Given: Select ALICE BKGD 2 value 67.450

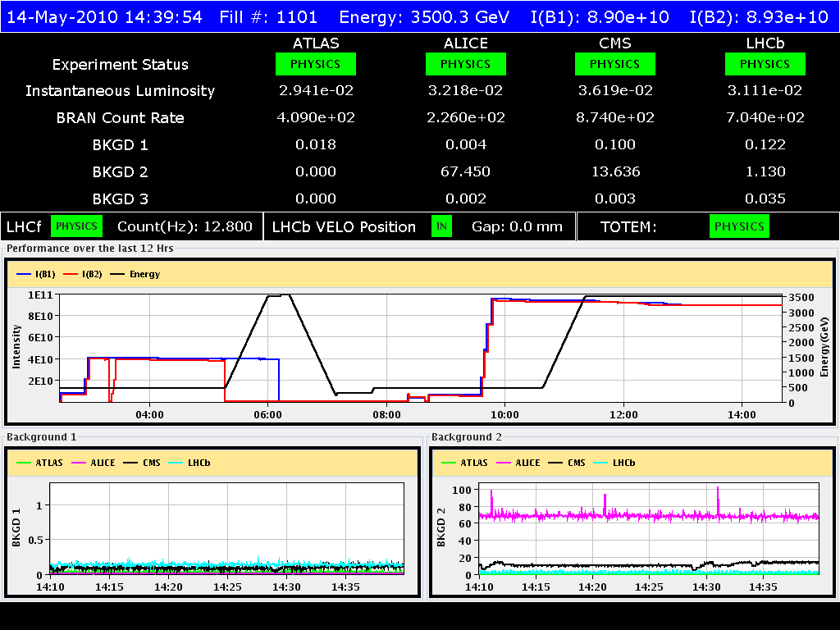Looking at the screenshot, I should pos(466,171).
